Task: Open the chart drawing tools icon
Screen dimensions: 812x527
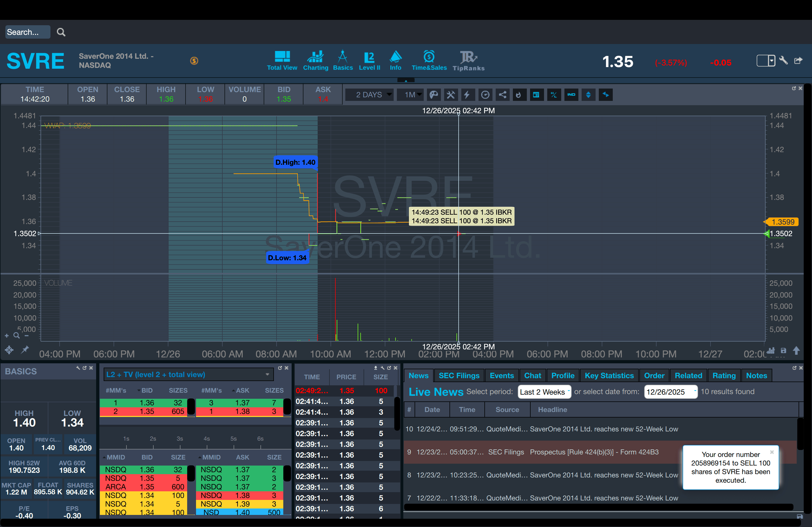Action: coord(451,95)
